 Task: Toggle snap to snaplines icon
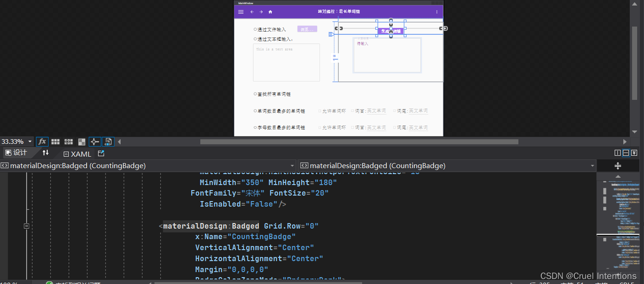pyautogui.click(x=95, y=142)
